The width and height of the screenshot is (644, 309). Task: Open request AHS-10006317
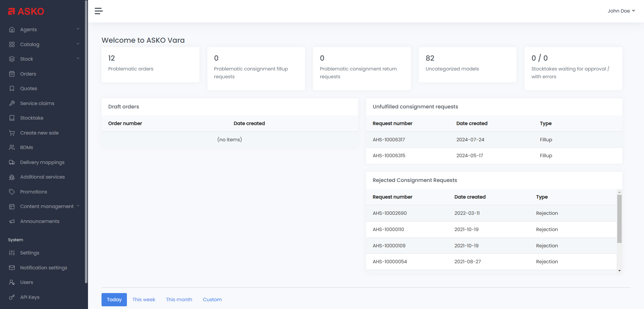(x=389, y=140)
